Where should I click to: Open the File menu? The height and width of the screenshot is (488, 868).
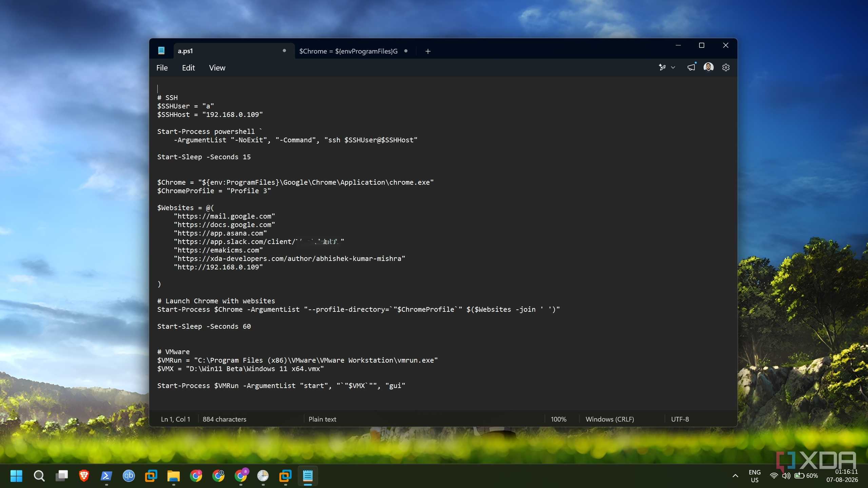(162, 68)
